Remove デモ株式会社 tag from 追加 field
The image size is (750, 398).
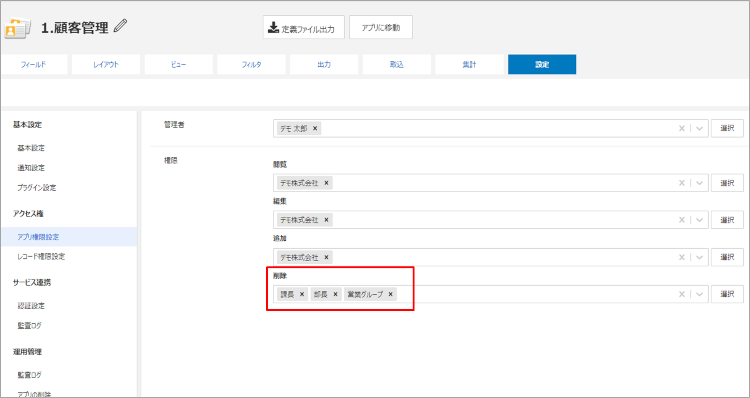326,257
